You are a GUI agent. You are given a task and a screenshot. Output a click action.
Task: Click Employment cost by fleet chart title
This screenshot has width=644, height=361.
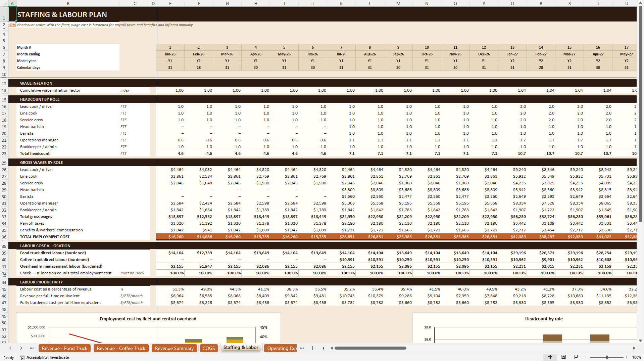(148, 319)
